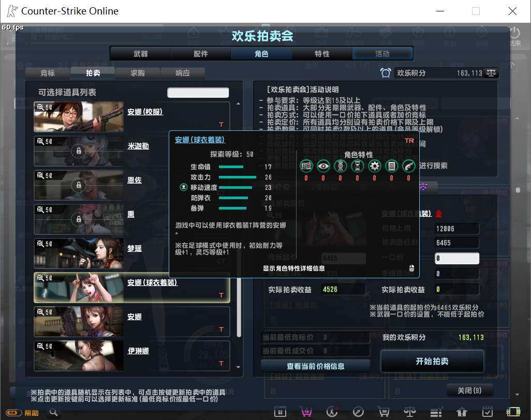Open the balance scales icon in bottom bar
Screen dimensions: 531x420
410,412
